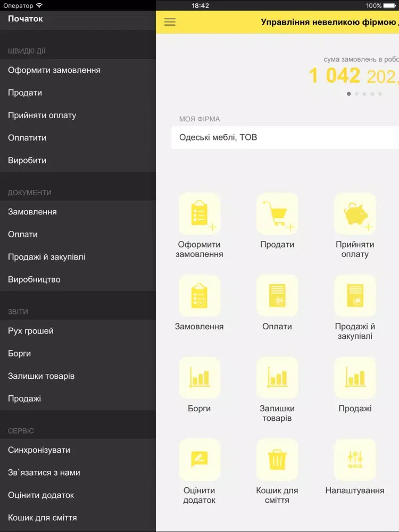Open the Продажі й закупівлі tile icon

click(x=355, y=295)
